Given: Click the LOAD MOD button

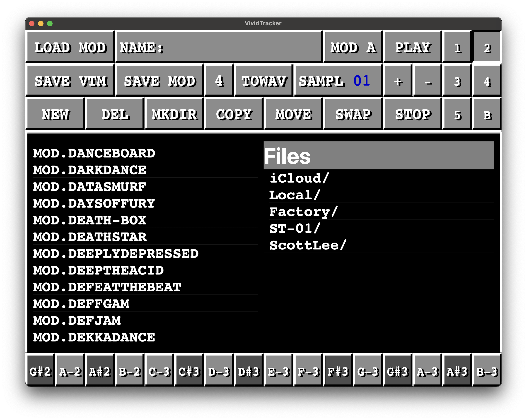Looking at the screenshot, I should tap(70, 47).
